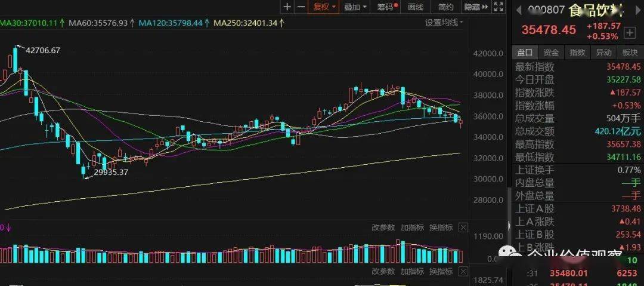644x286 pixels.
Task: Click the back arrow next to 000807
Action: (519, 10)
